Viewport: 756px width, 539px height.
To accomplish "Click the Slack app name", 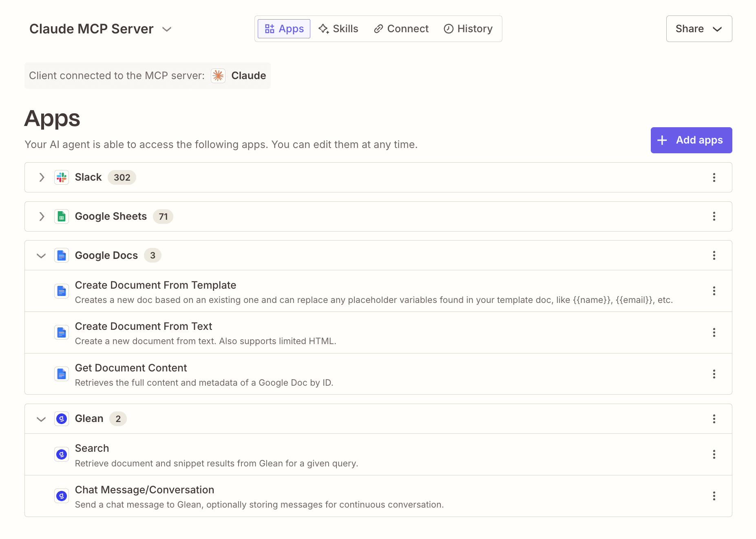I will 88,177.
